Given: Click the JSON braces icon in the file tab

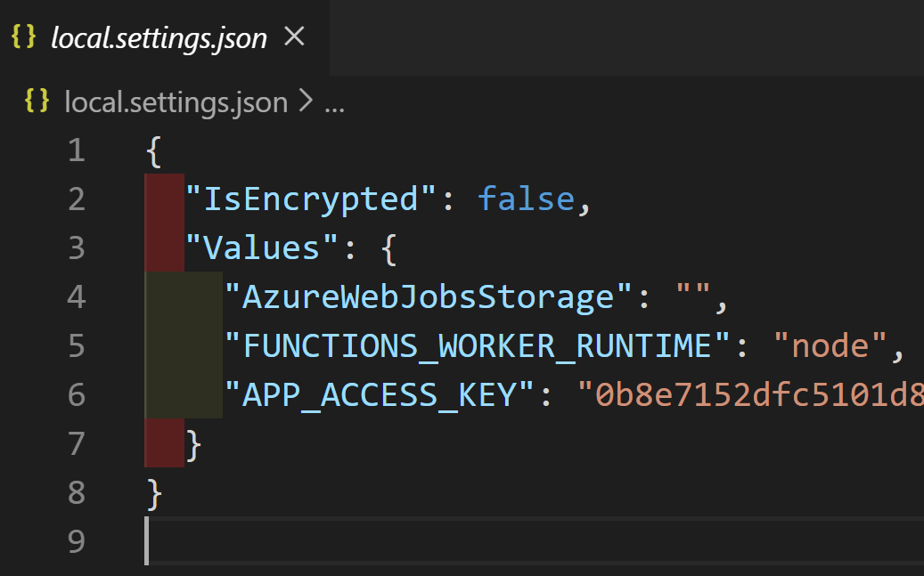Looking at the screenshot, I should coord(23,37).
